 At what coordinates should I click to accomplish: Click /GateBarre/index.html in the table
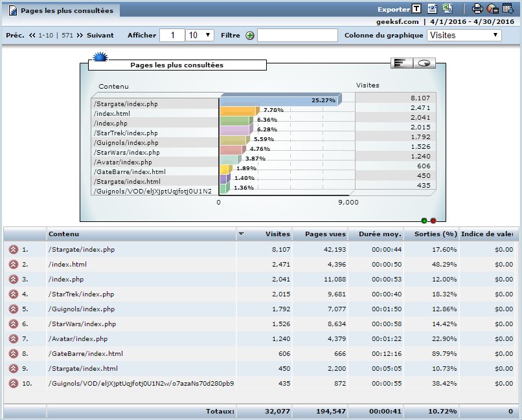click(85, 353)
